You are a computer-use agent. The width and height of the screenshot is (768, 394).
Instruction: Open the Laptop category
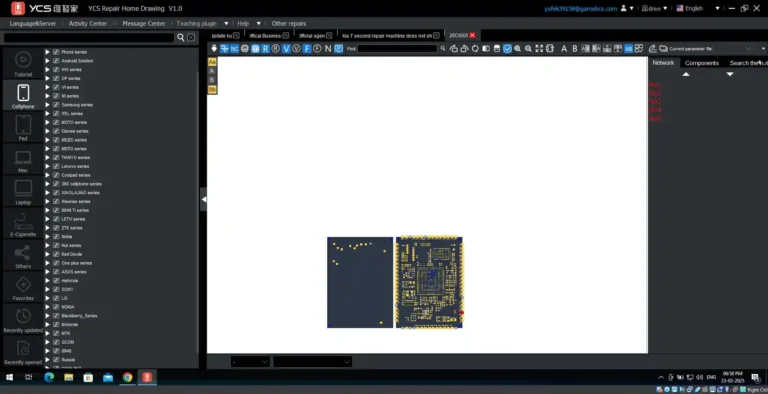[23, 192]
